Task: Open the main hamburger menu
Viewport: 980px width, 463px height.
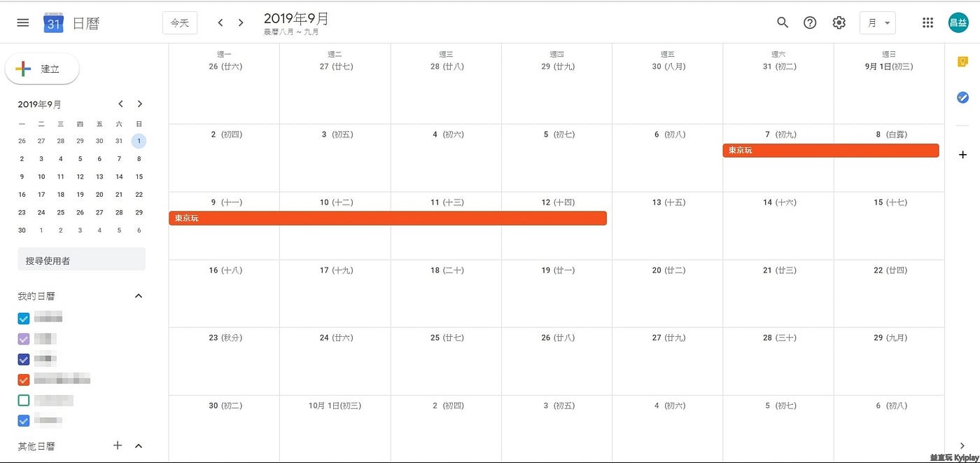Action: [x=22, y=22]
